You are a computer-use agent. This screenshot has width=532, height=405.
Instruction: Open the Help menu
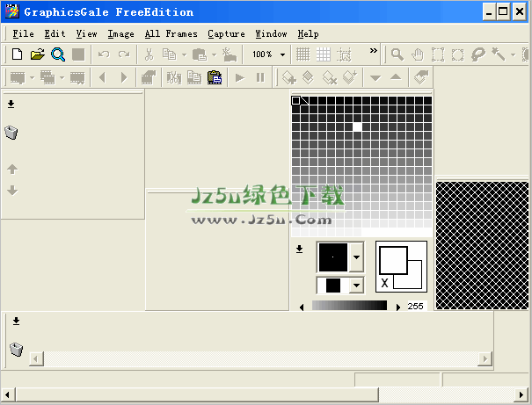pyautogui.click(x=308, y=34)
